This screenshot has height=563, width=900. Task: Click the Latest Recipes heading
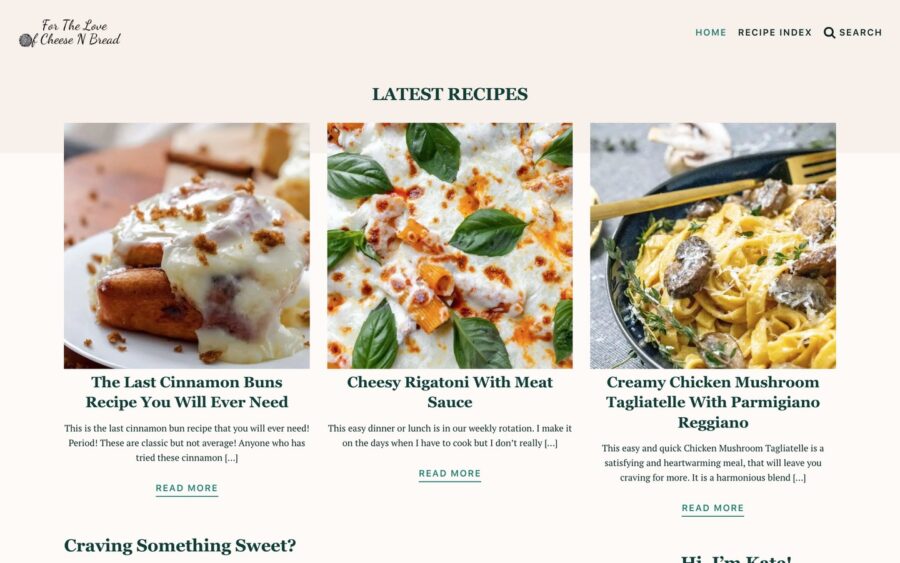click(x=449, y=94)
